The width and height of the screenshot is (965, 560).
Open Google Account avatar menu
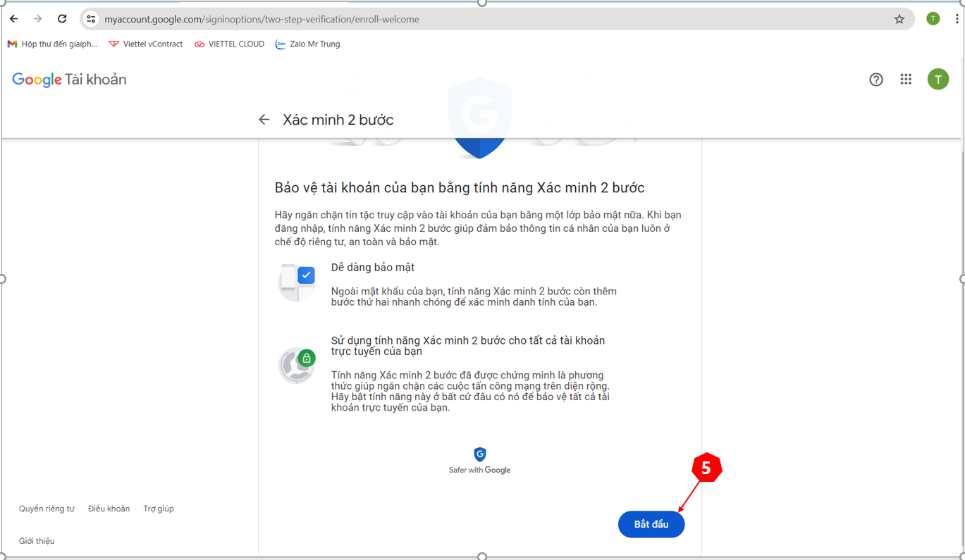point(938,80)
